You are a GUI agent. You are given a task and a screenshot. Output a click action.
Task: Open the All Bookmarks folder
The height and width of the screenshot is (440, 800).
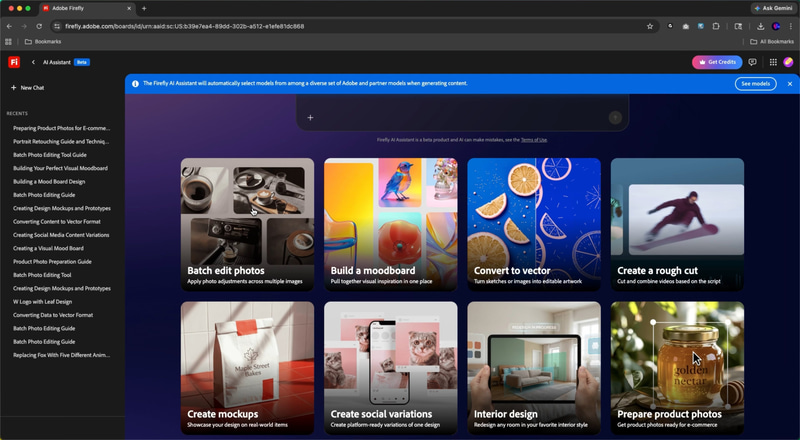[x=772, y=42]
